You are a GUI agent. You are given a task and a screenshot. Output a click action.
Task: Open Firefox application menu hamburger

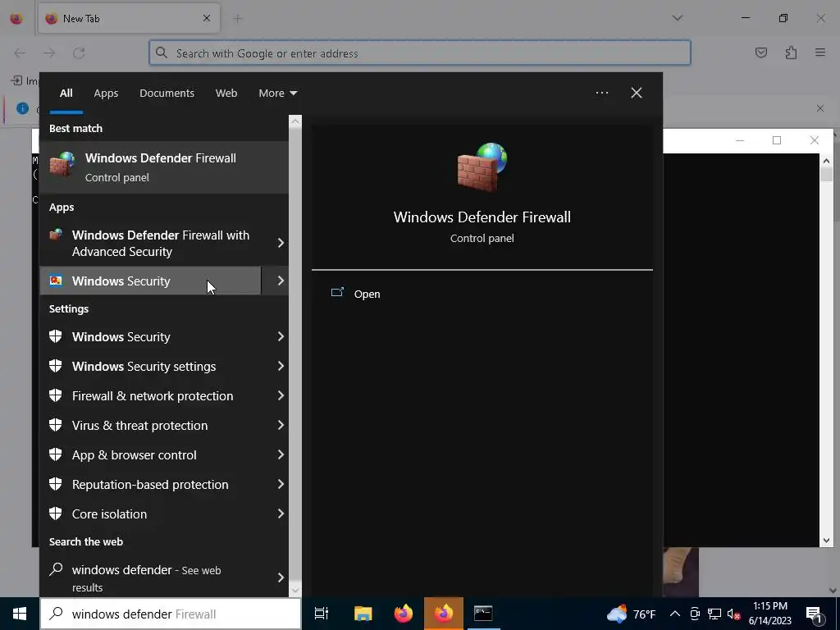tap(820, 52)
